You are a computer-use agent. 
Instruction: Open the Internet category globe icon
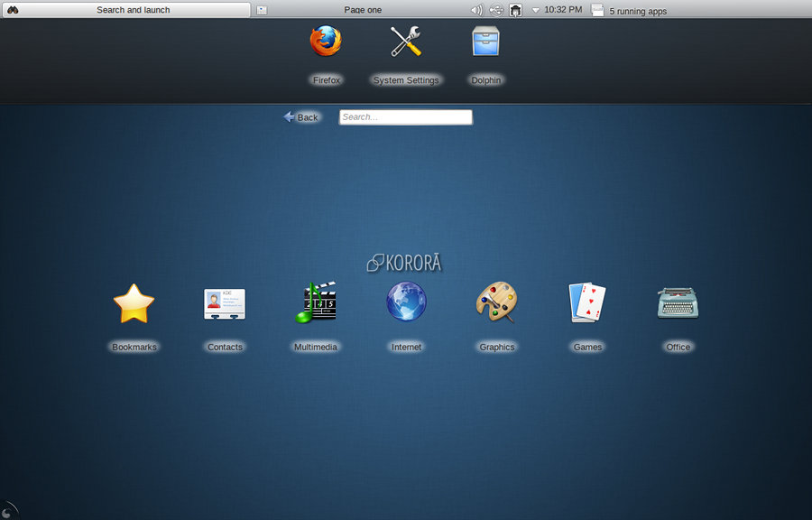point(407,302)
